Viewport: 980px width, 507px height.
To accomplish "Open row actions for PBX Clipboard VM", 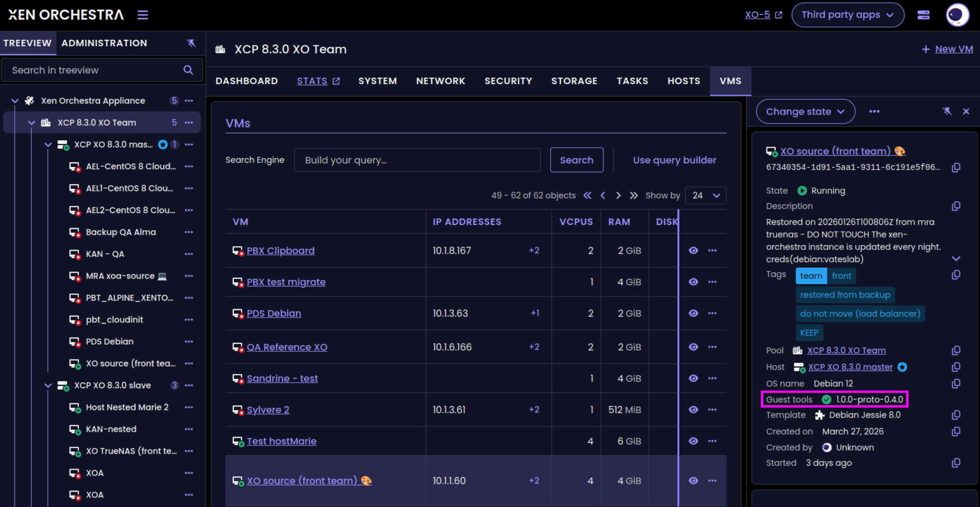I will pyautogui.click(x=713, y=250).
